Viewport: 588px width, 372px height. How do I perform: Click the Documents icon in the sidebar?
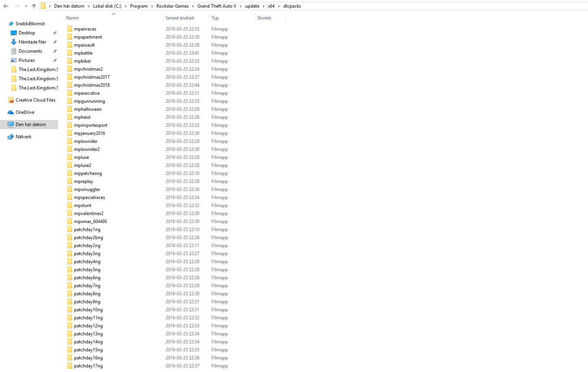point(14,51)
